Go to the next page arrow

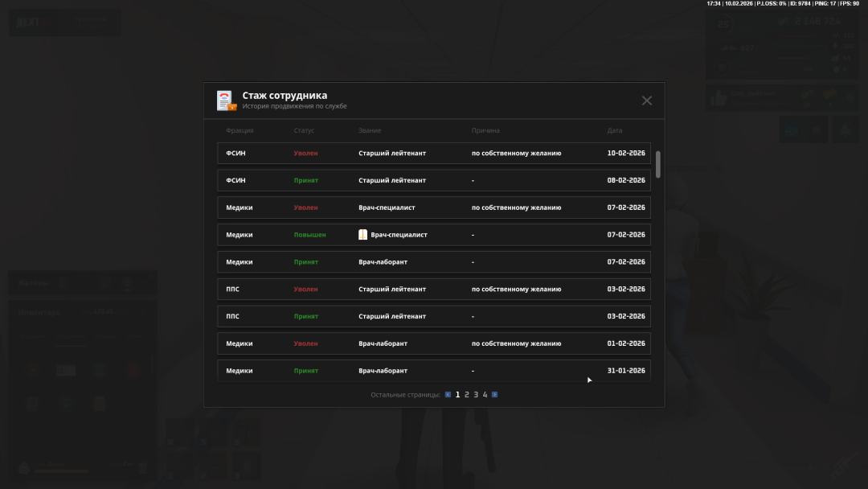coord(494,395)
